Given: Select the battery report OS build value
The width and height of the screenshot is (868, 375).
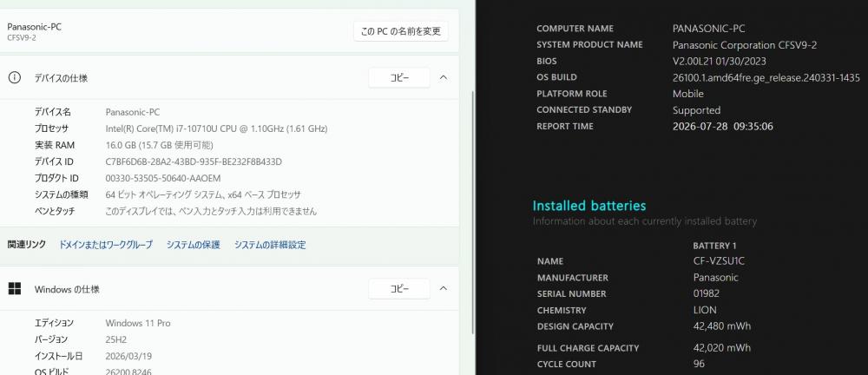Looking at the screenshot, I should 766,77.
